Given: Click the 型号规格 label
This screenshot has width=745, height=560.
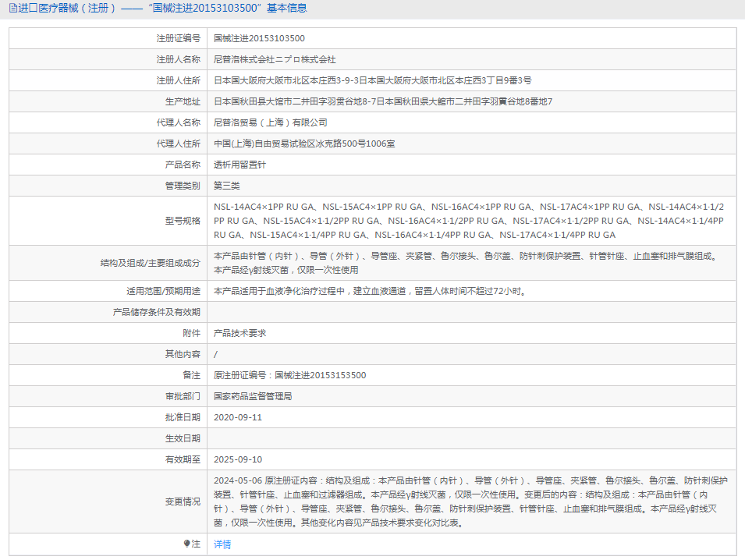Looking at the screenshot, I should (183, 221).
